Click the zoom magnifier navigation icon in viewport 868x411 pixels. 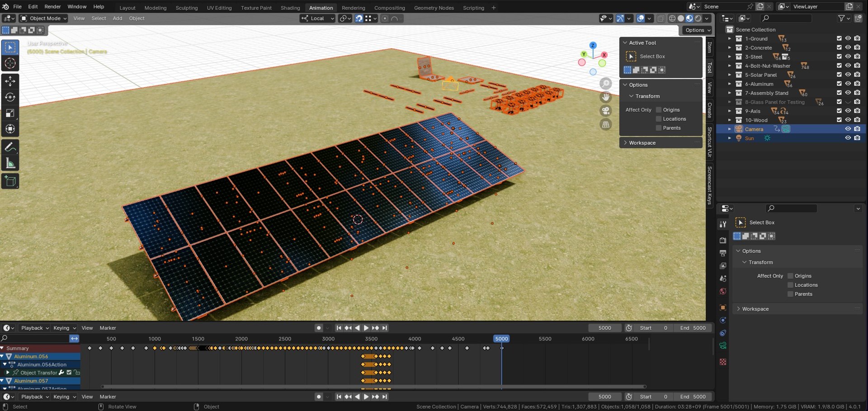pos(606,84)
